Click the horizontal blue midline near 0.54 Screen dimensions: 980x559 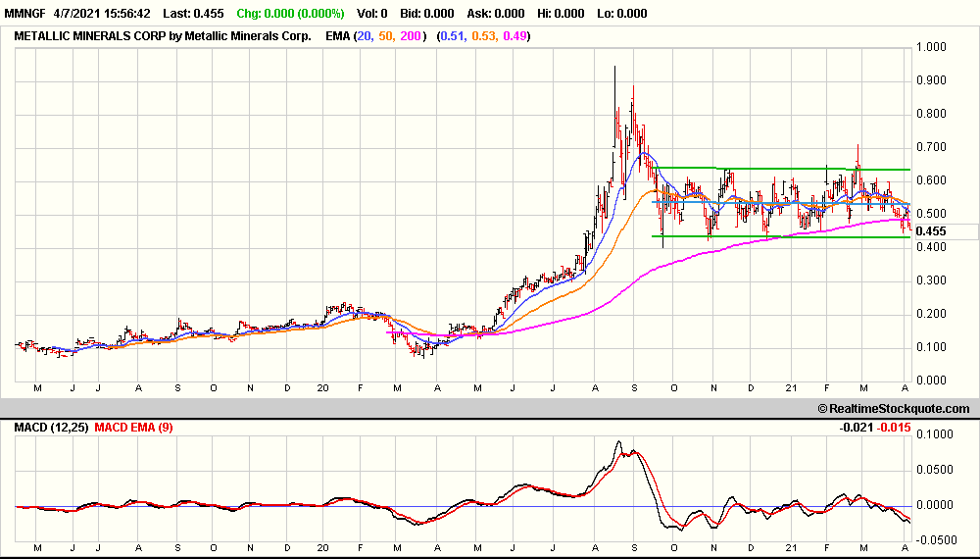coord(781,203)
